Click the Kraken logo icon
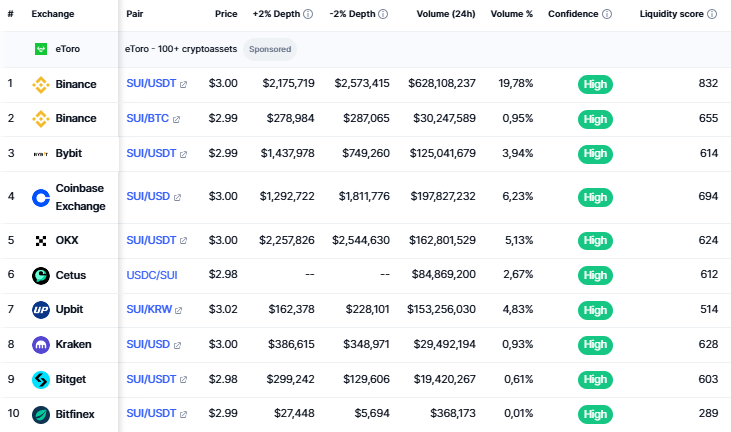This screenshot has width=731, height=432. coord(41,345)
